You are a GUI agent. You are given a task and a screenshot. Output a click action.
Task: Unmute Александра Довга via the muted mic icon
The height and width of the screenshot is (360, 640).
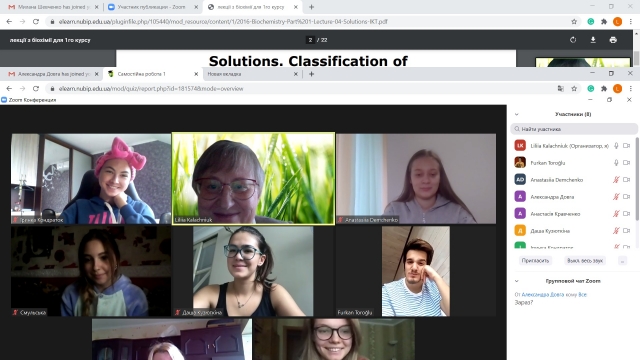pos(616,197)
